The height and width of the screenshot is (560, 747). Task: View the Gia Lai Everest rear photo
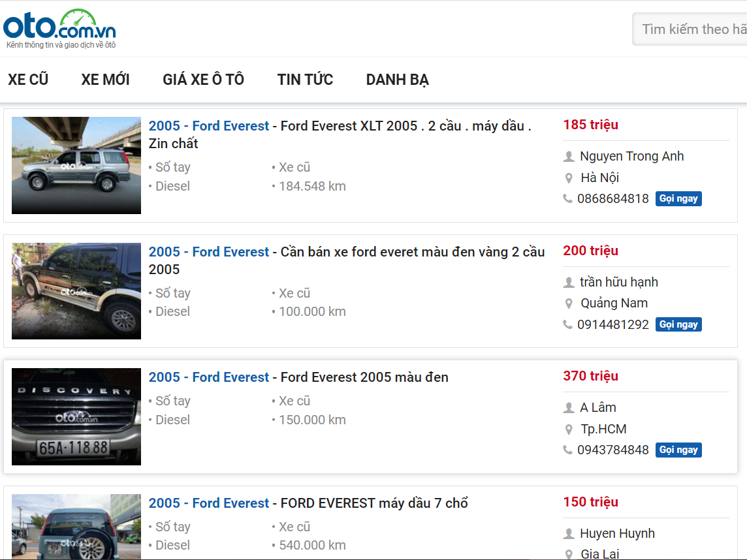pos(76,527)
